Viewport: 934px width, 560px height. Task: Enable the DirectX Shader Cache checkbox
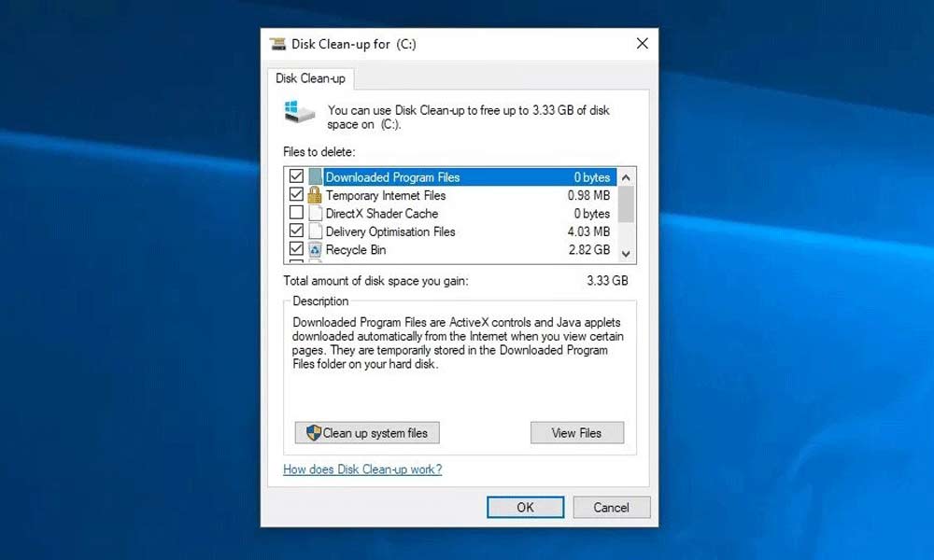coord(297,214)
